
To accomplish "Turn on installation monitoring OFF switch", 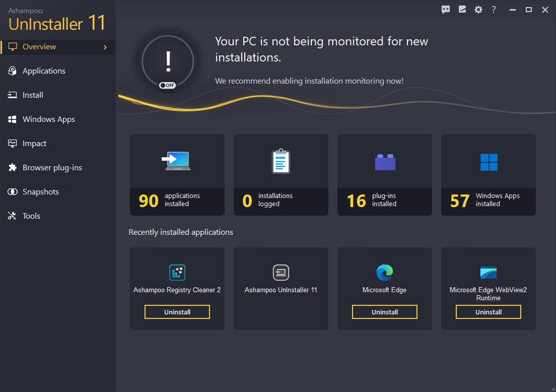I will [167, 85].
